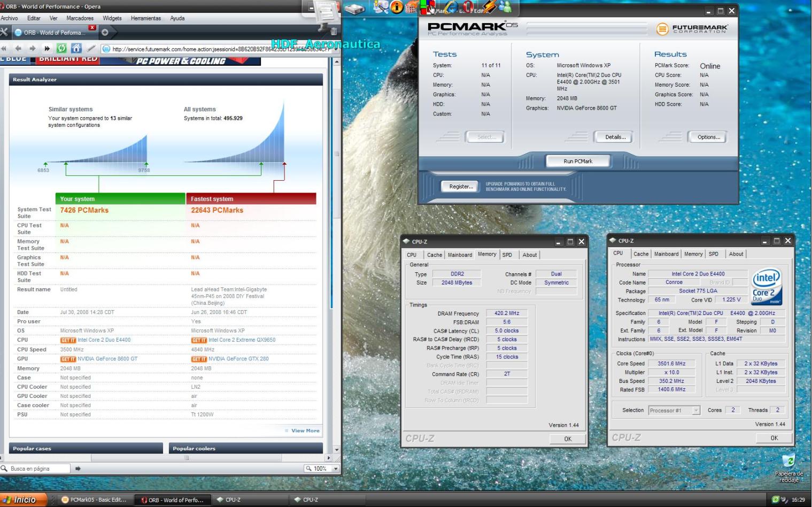This screenshot has height=507, width=812.
Task: Click the vertical scrollbar down arrow in Opera
Action: [x=337, y=450]
